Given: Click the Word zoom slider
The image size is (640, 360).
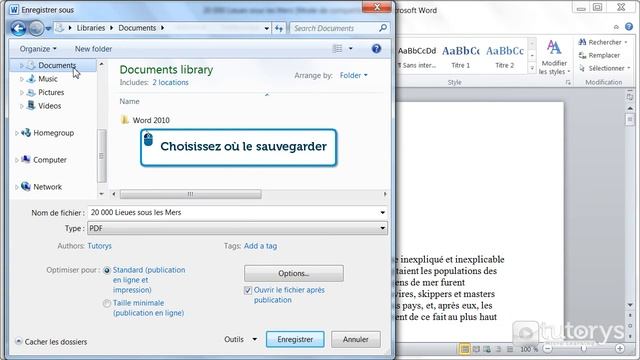Looking at the screenshot, I should [584, 349].
